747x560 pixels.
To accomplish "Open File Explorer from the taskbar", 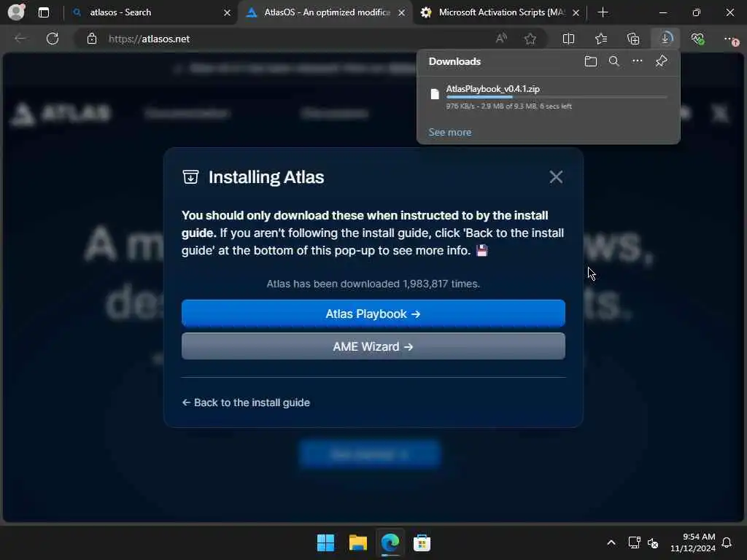I will [357, 542].
